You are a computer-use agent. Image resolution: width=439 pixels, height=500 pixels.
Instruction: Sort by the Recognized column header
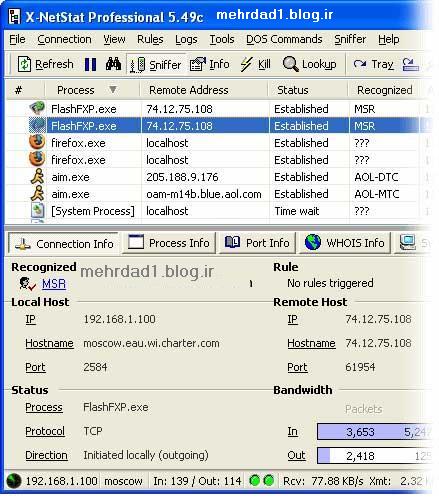(385, 90)
